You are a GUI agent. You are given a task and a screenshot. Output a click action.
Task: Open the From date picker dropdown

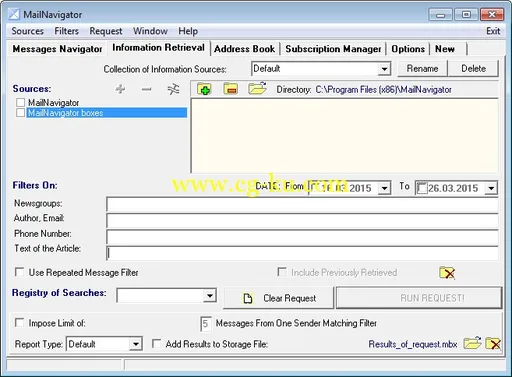[384, 188]
